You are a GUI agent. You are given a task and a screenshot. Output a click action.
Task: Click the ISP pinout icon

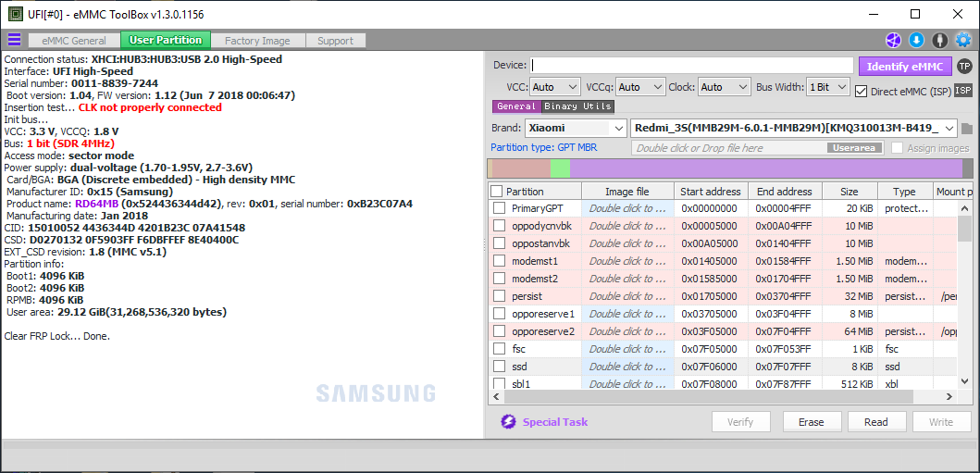963,91
